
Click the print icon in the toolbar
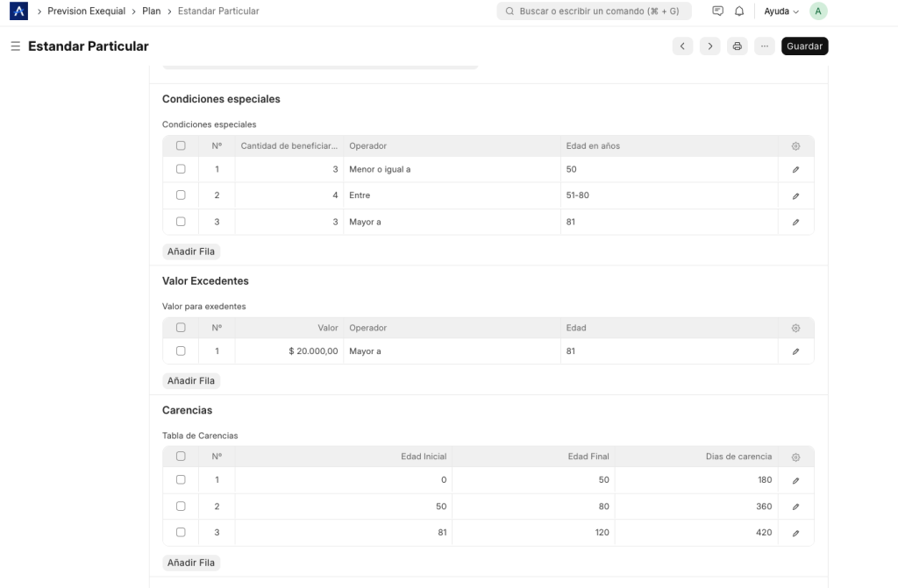(x=738, y=46)
